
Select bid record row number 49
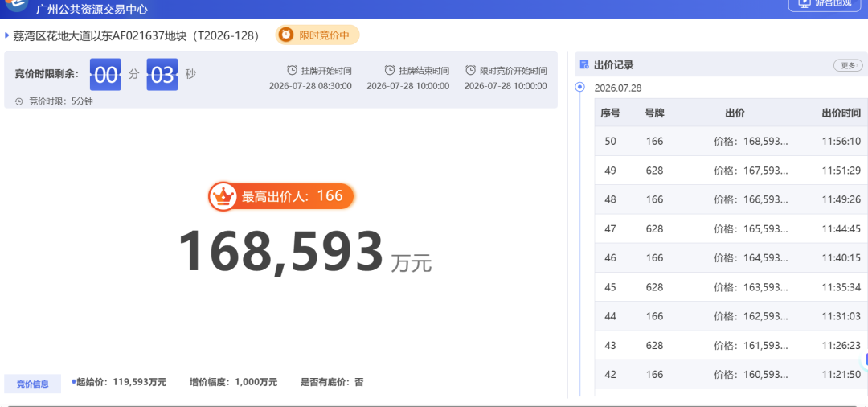coord(731,171)
